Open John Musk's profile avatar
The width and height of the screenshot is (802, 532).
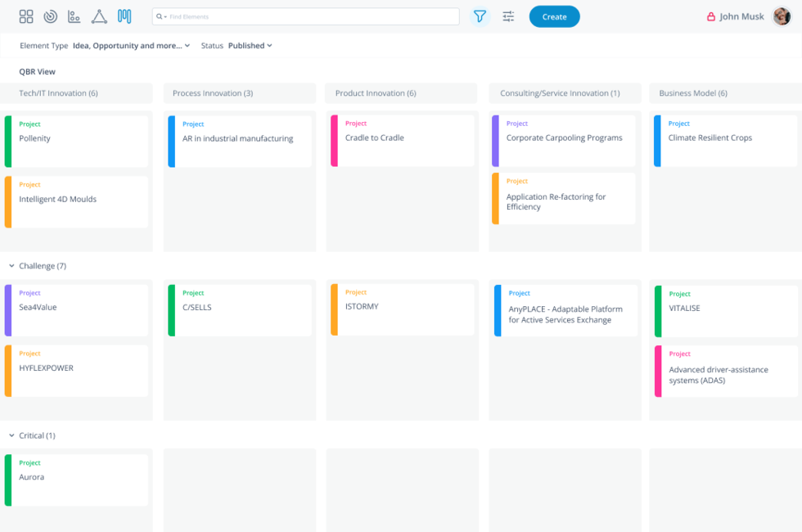(782, 16)
